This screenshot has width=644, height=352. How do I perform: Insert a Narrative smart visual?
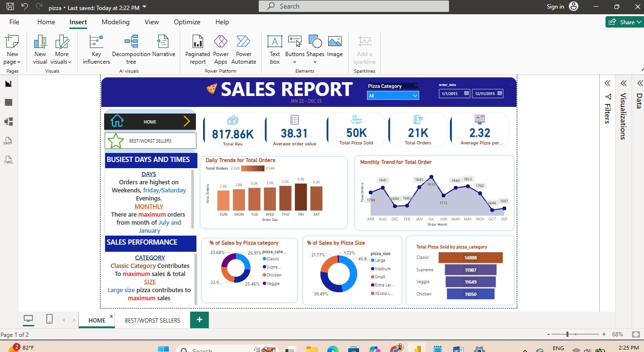click(164, 49)
